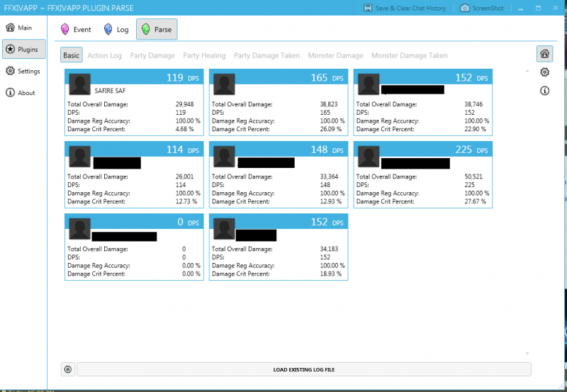567x392 pixels.
Task: View the Monster Damage Taken tab
Action: pos(409,55)
